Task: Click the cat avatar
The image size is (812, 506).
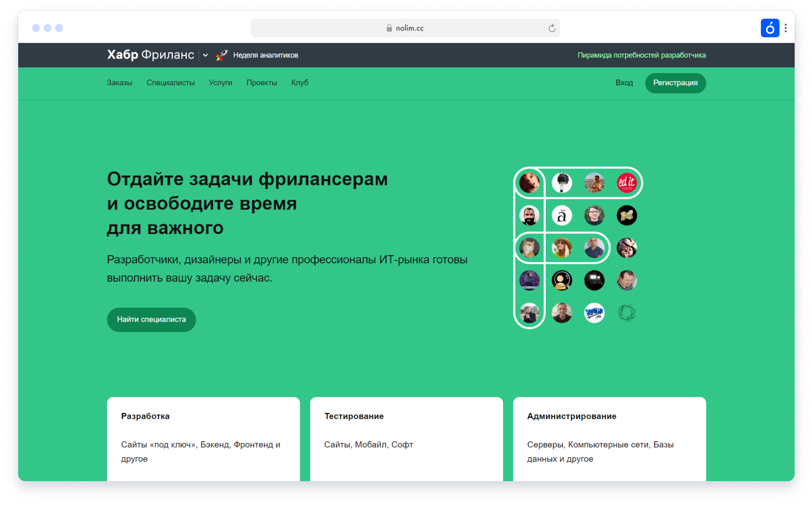Action: coord(529,248)
